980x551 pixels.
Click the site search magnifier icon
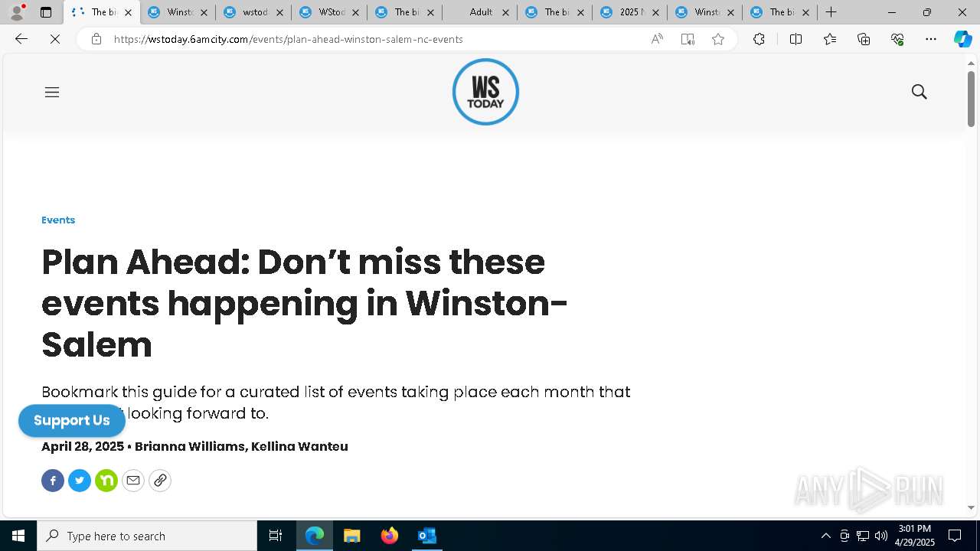click(920, 92)
